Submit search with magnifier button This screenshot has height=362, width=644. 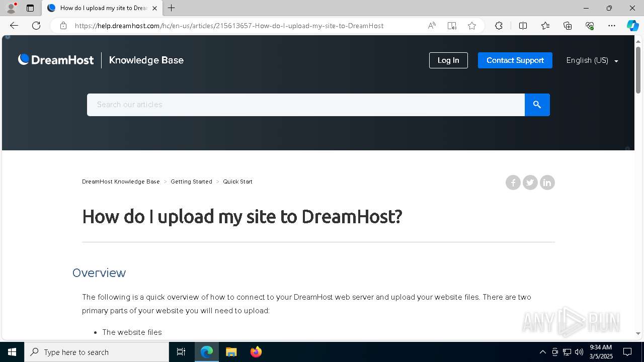point(537,105)
